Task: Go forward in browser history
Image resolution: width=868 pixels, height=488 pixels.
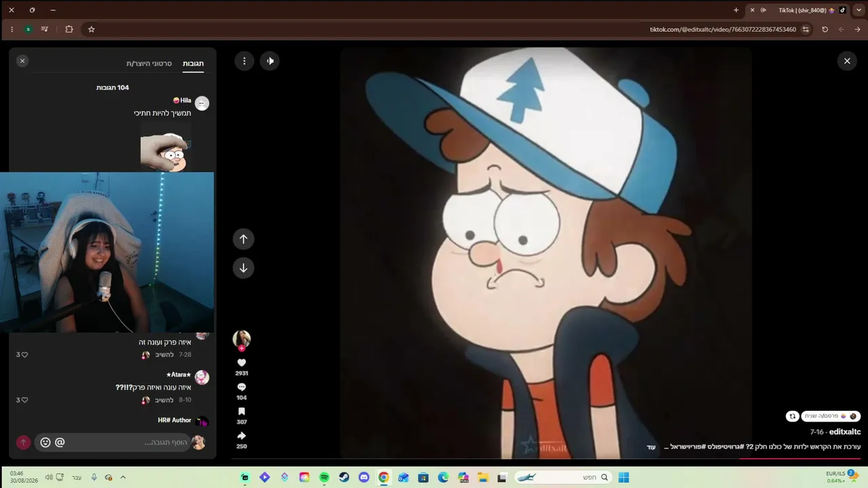Action: pos(842,29)
